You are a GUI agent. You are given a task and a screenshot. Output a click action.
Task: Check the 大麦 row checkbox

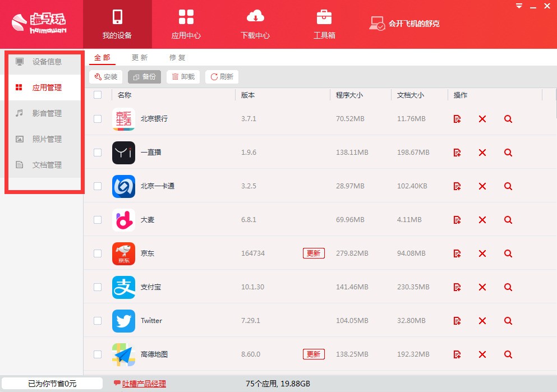coord(98,220)
